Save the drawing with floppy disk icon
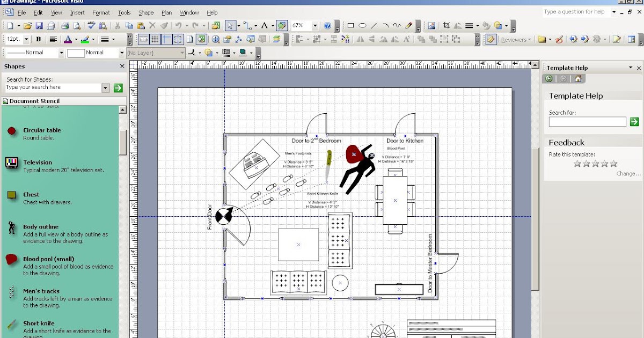This screenshot has width=644, height=338. point(39,25)
